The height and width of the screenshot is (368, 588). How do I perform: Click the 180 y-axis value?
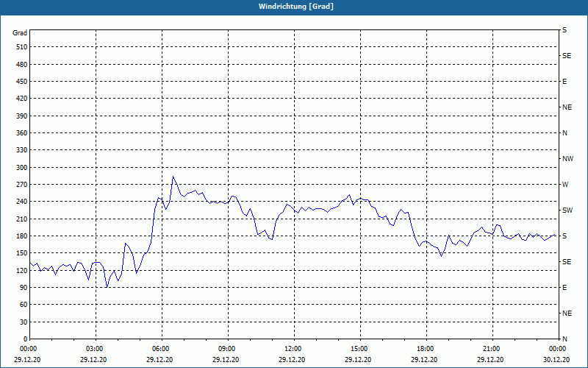[22, 236]
